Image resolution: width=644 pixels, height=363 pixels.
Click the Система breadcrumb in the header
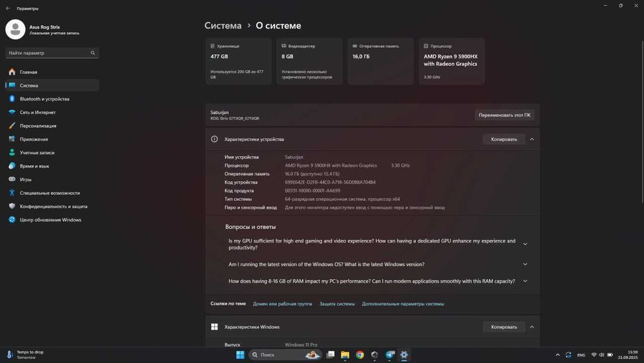point(223,26)
